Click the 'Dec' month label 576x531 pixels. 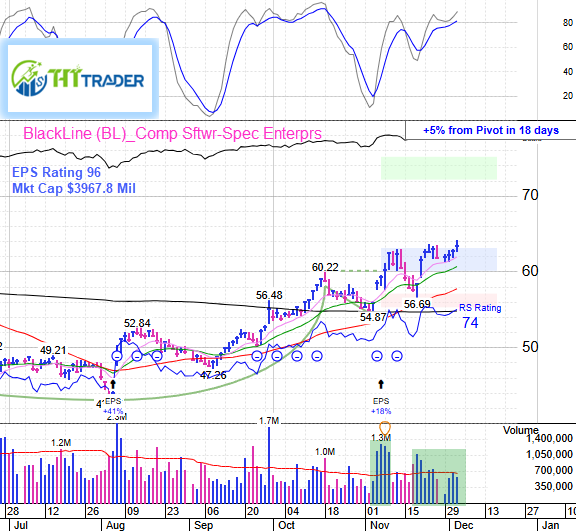click(464, 525)
